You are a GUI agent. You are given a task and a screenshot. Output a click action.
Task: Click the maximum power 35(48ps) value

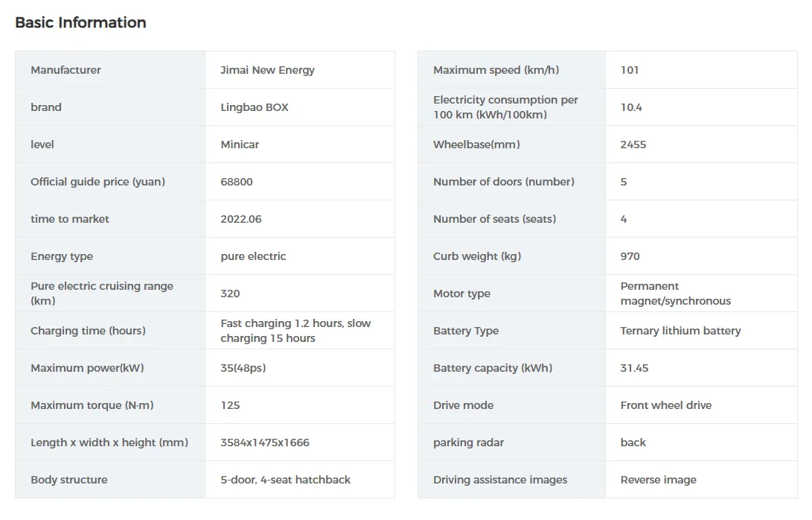pos(243,368)
